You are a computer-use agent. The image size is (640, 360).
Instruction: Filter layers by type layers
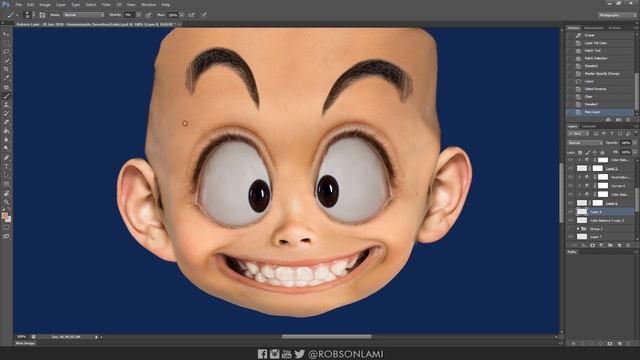click(x=612, y=133)
